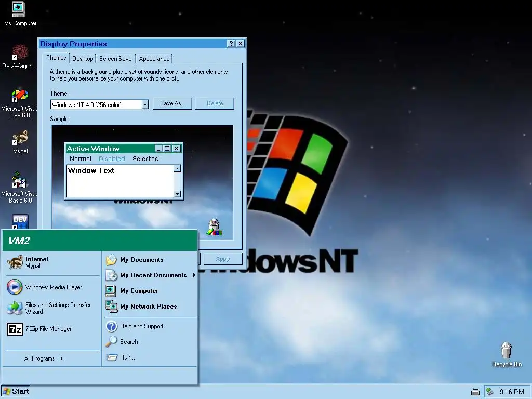Click the recycle bin icon in theme sample
The image size is (532, 399).
point(215,228)
